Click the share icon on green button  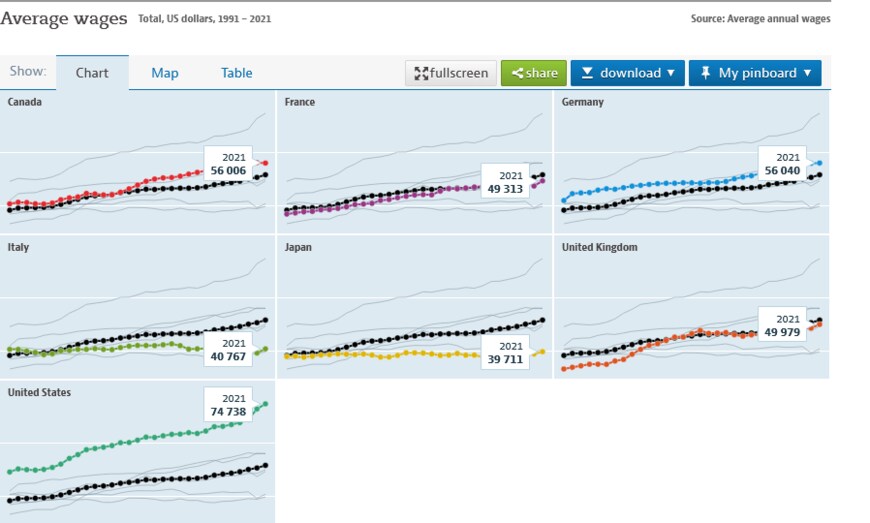click(x=517, y=73)
